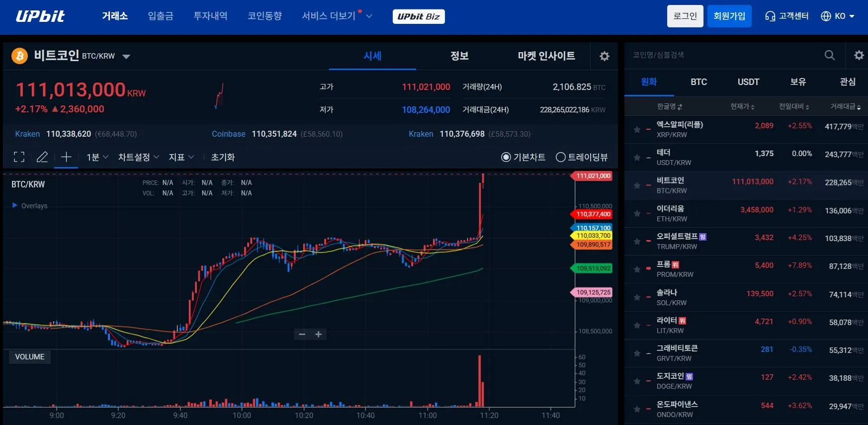
Task: Star the 솔라나 row as favorite
Action: tap(637, 297)
